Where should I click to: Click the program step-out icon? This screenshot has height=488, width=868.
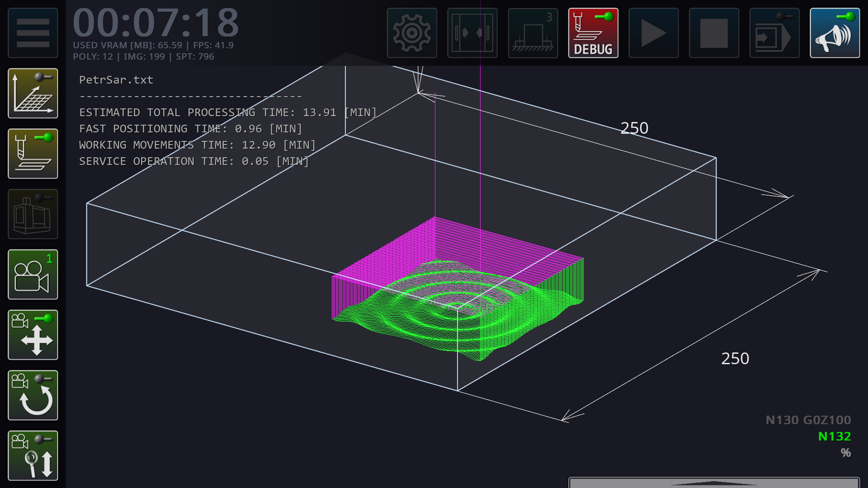point(774,33)
